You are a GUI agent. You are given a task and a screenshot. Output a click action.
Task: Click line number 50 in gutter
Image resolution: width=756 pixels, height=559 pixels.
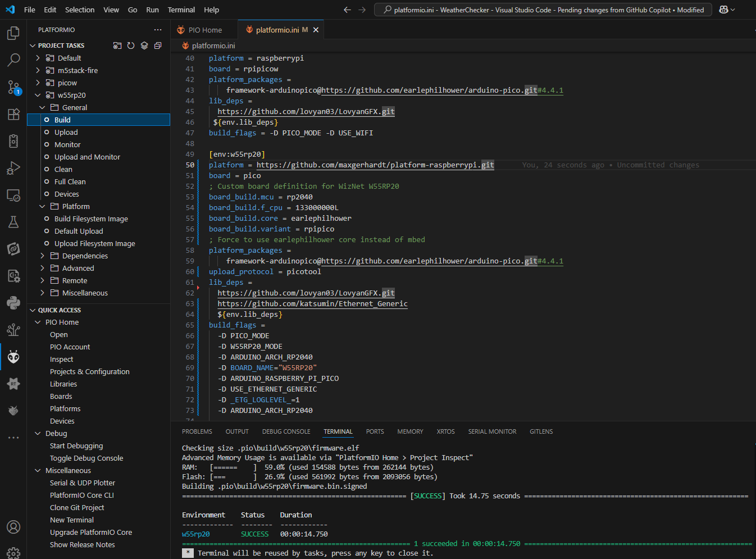tap(190, 165)
